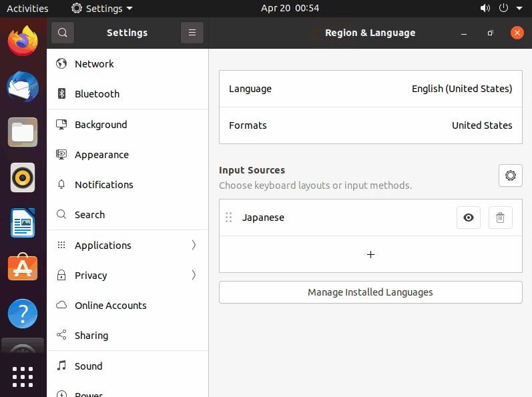The width and height of the screenshot is (532, 397).
Task: Select Bluetooth in sidebar
Action: 127,94
